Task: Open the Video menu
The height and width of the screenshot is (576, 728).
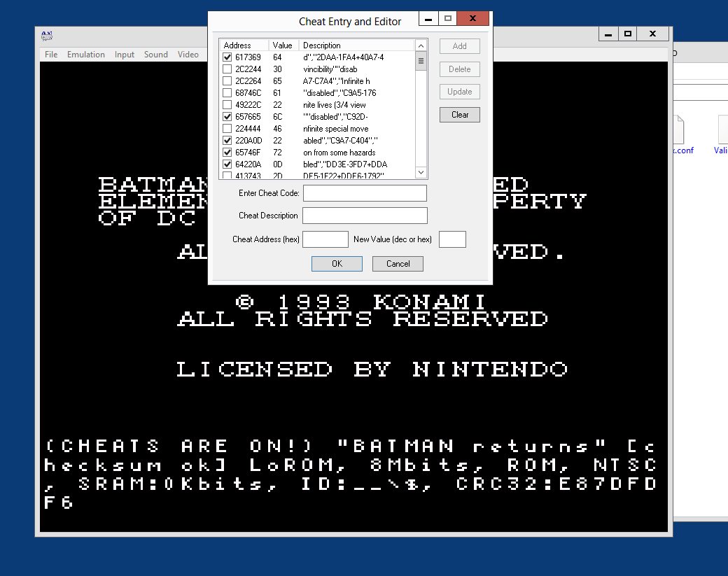Action: 188,55
